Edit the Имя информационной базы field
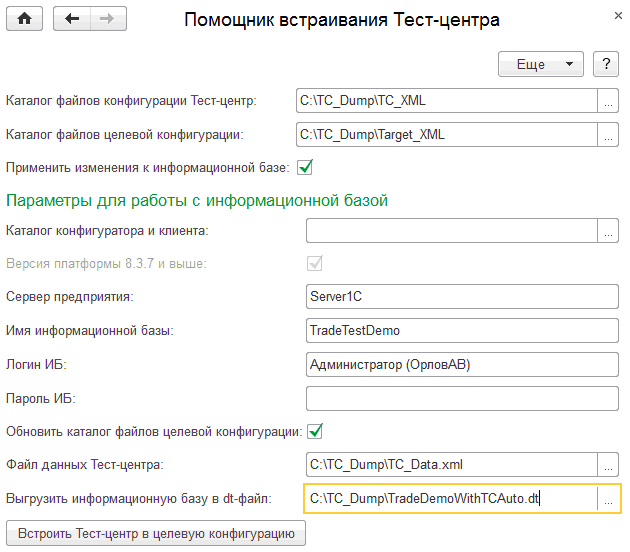This screenshot has width=630, height=552. click(462, 330)
